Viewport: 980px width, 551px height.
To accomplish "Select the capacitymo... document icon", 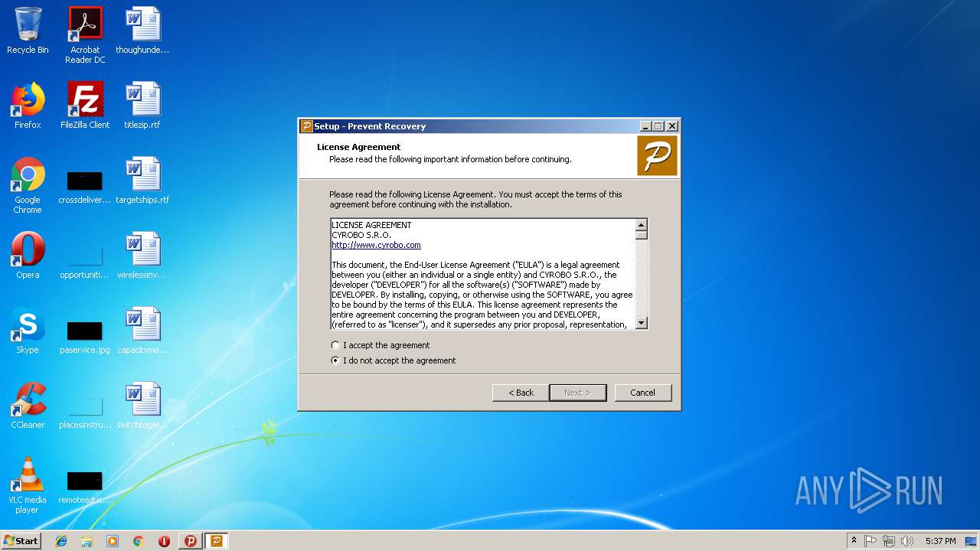I will click(x=142, y=331).
